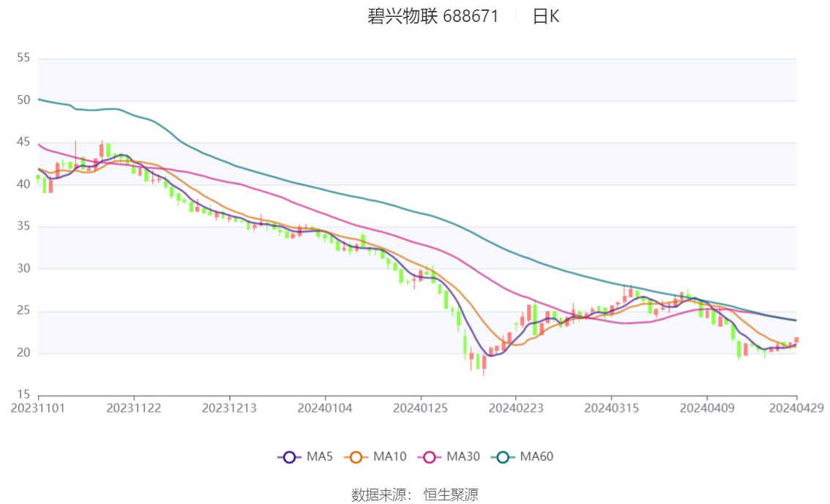Click the y-axis value 30
This screenshot has width=830, height=504.
(x=23, y=268)
